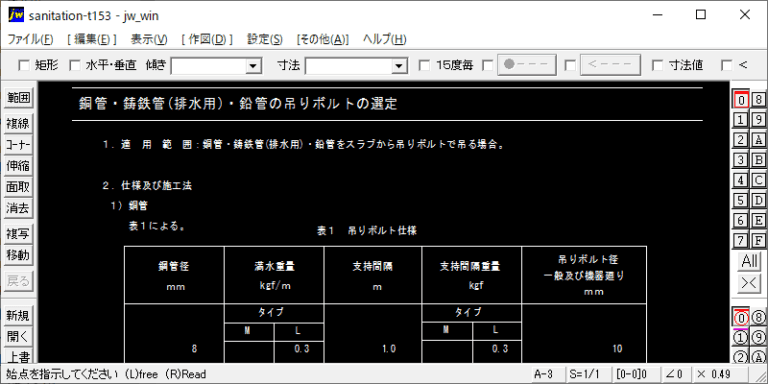Select the 範囲 range selection tool
The image size is (768, 384).
tap(19, 98)
